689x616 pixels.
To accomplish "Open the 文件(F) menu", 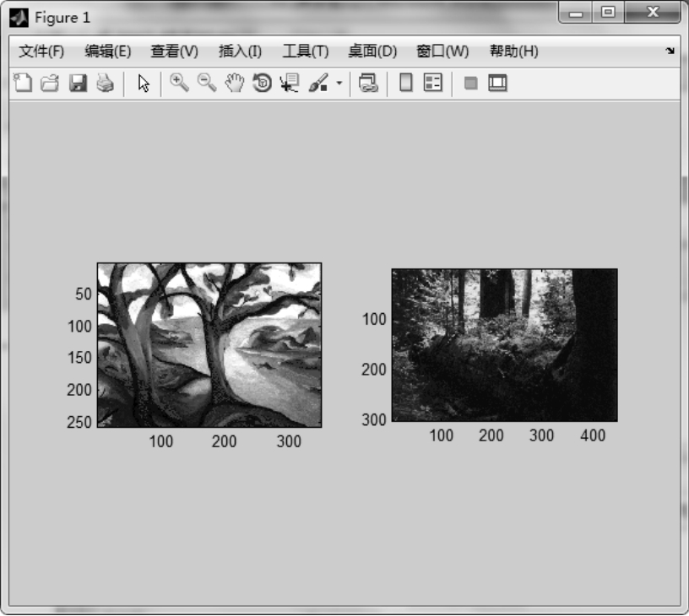I will click(41, 51).
